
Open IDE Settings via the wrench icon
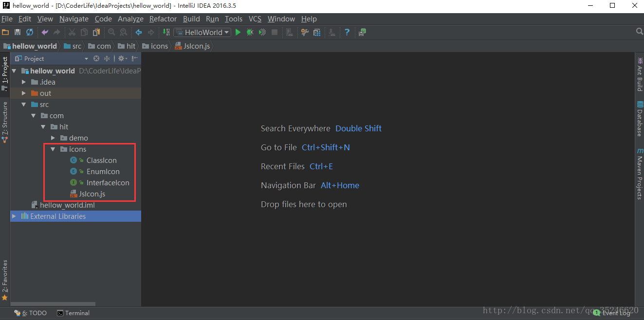tap(305, 32)
